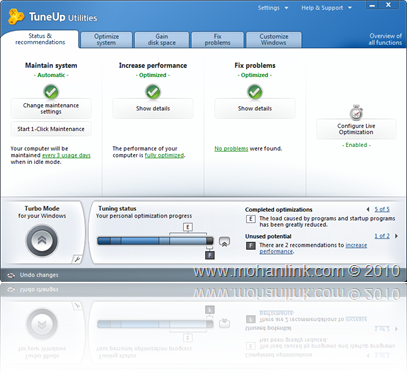Click the '1 of 2' link
This screenshot has width=407, height=376.
pyautogui.click(x=382, y=236)
